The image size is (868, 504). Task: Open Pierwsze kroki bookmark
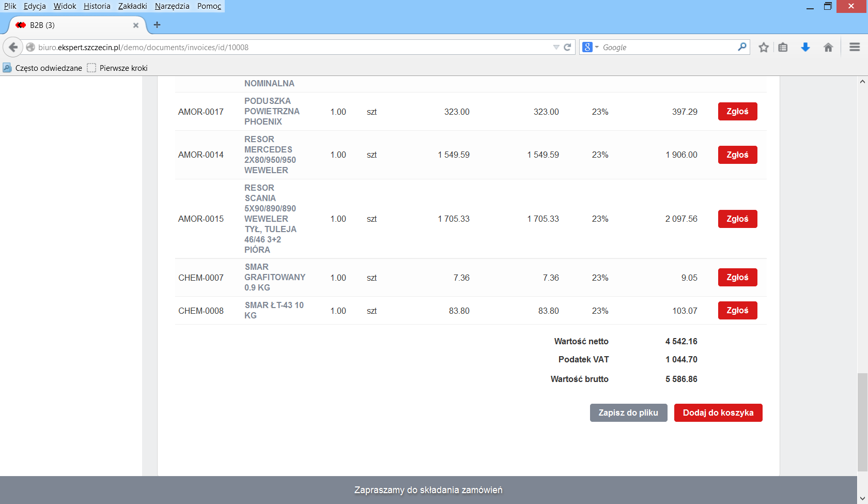(x=117, y=68)
